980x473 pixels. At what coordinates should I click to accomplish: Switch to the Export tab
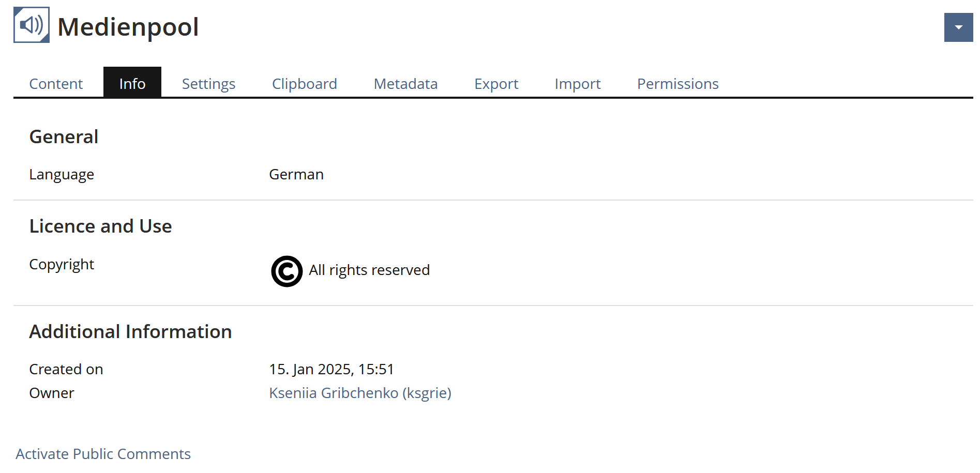(496, 84)
